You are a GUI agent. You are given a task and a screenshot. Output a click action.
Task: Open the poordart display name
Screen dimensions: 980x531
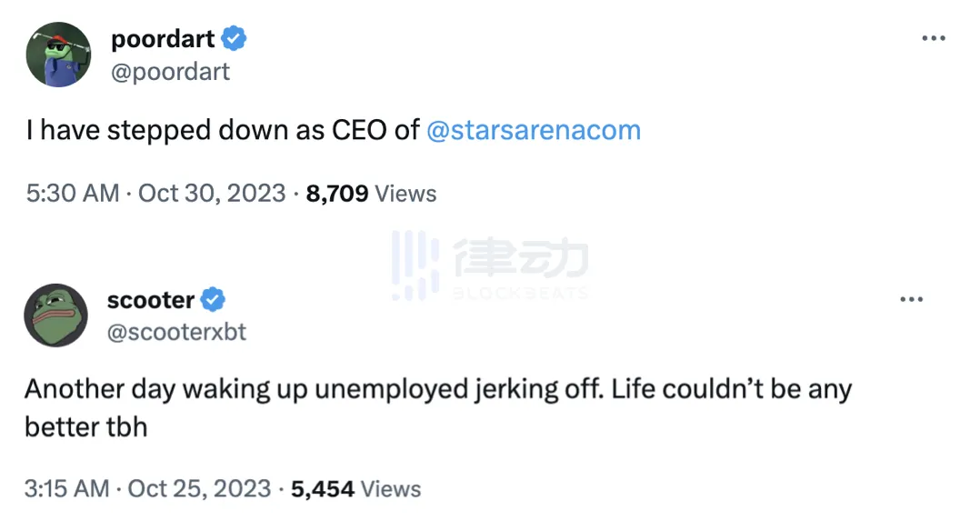163,39
